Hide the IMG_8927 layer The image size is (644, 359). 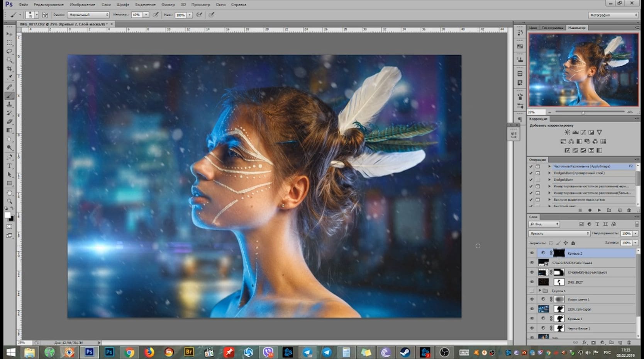click(x=532, y=282)
